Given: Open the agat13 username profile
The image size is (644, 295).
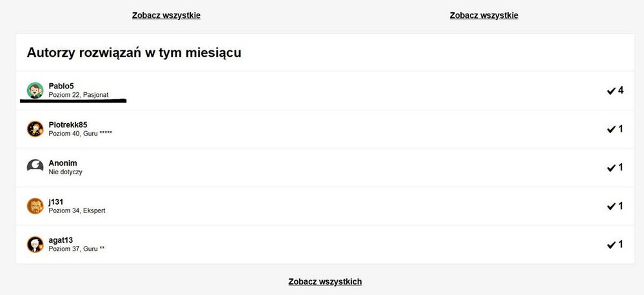Looking at the screenshot, I should click(61, 240).
